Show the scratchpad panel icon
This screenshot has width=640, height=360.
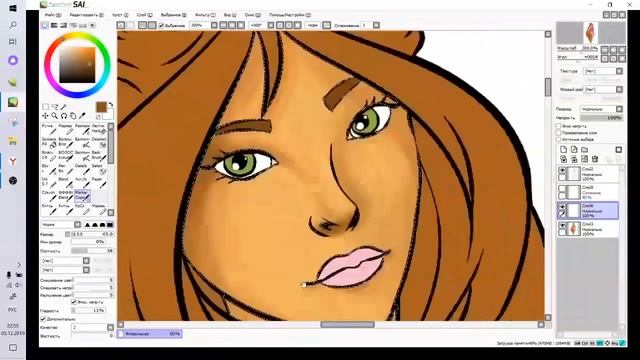(93, 25)
